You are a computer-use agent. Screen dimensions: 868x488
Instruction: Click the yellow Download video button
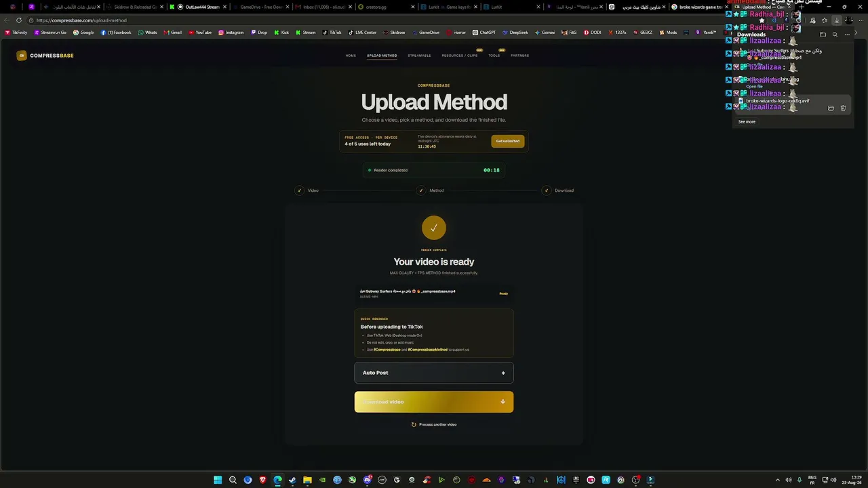tap(434, 402)
